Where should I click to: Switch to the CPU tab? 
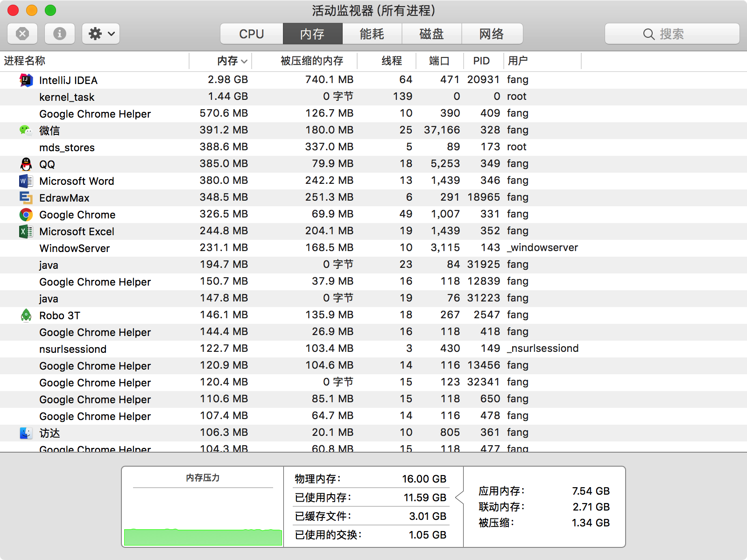252,34
